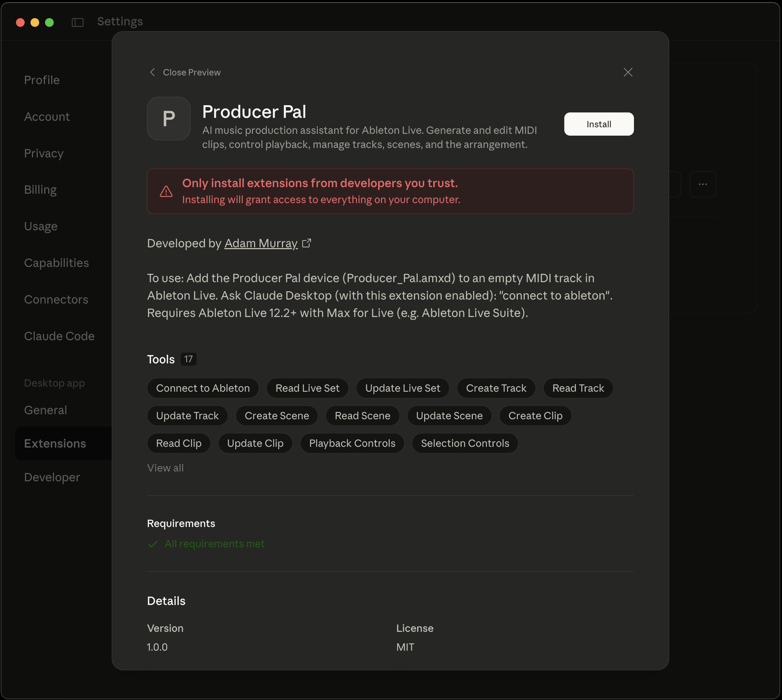Select Connectors from the sidebar
This screenshot has height=700, width=782.
[x=56, y=299]
